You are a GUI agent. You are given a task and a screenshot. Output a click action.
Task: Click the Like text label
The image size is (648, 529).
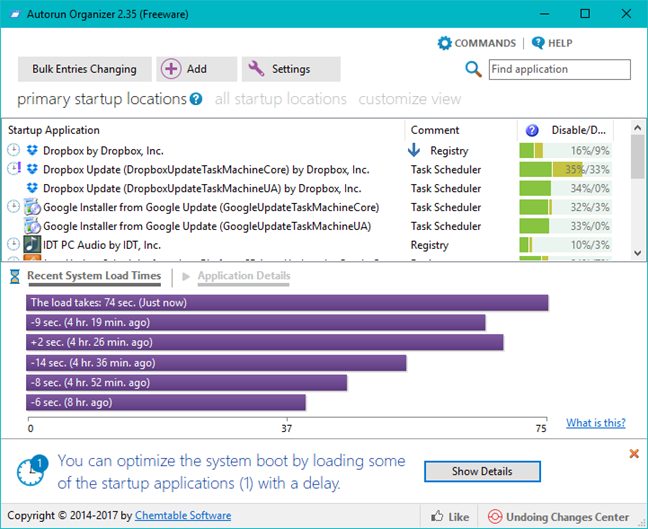coord(459,517)
